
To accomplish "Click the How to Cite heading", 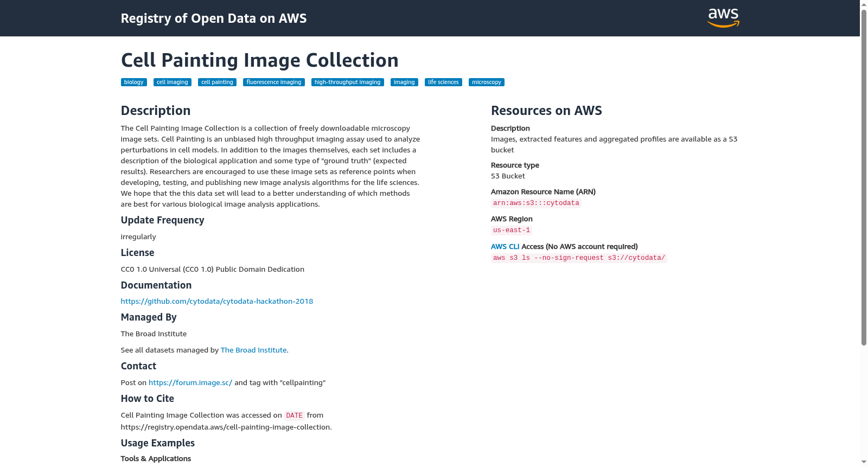I will pyautogui.click(x=148, y=399).
